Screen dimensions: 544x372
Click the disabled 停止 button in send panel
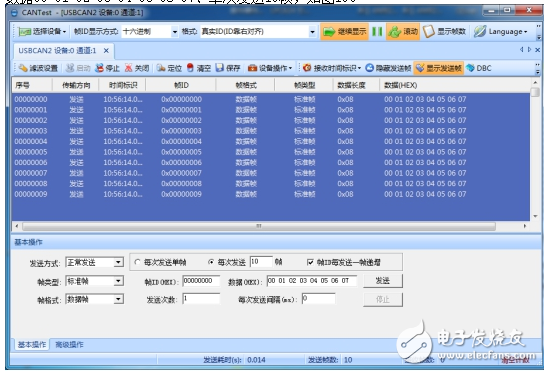point(383,299)
